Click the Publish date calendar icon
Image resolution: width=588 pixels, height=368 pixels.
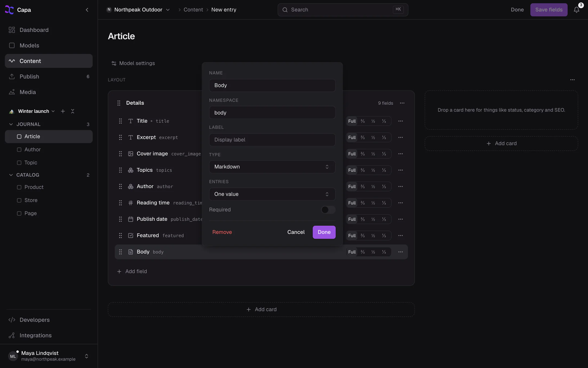pyautogui.click(x=131, y=219)
